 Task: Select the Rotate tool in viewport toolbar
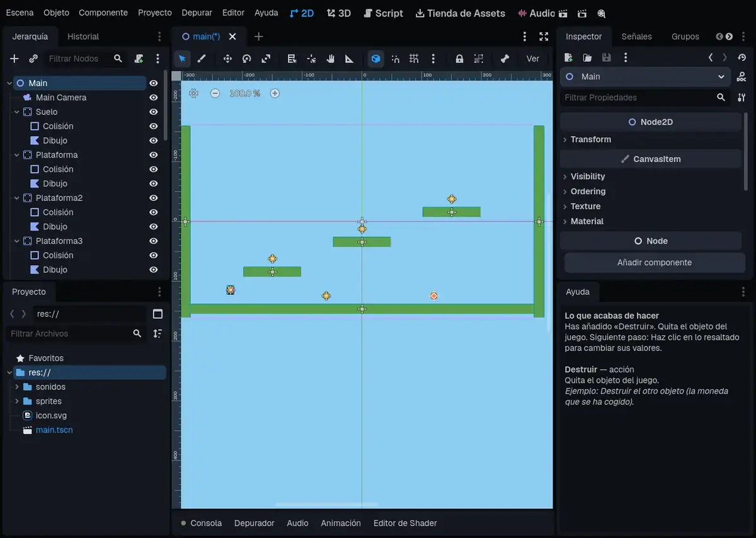coord(247,59)
